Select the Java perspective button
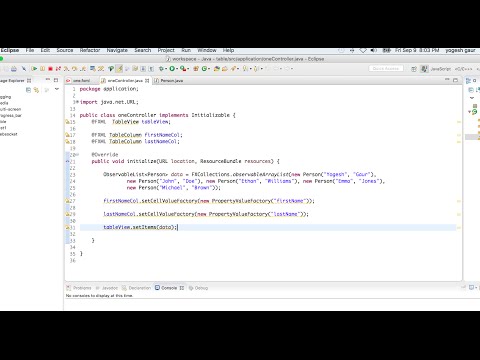The height and width of the screenshot is (360, 480). point(424,69)
